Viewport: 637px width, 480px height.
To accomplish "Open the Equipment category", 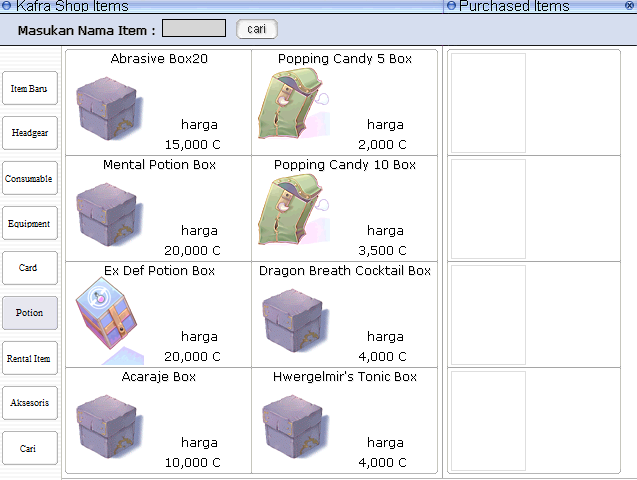I will pyautogui.click(x=29, y=224).
